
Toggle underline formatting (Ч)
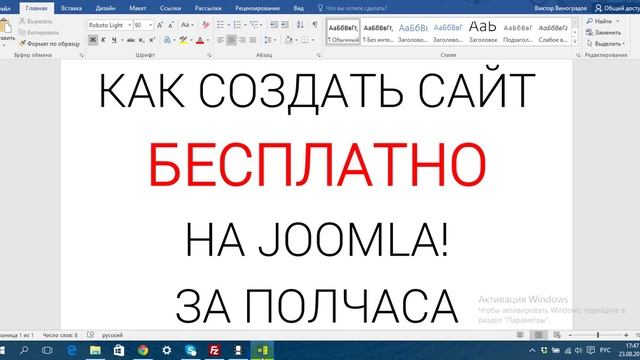[114, 40]
